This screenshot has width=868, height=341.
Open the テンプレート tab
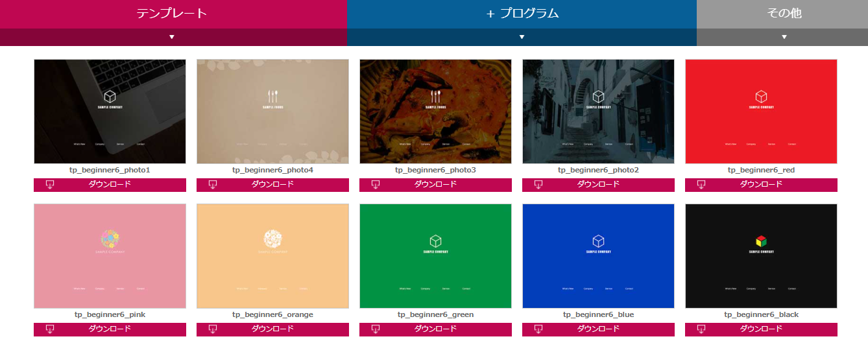(172, 14)
